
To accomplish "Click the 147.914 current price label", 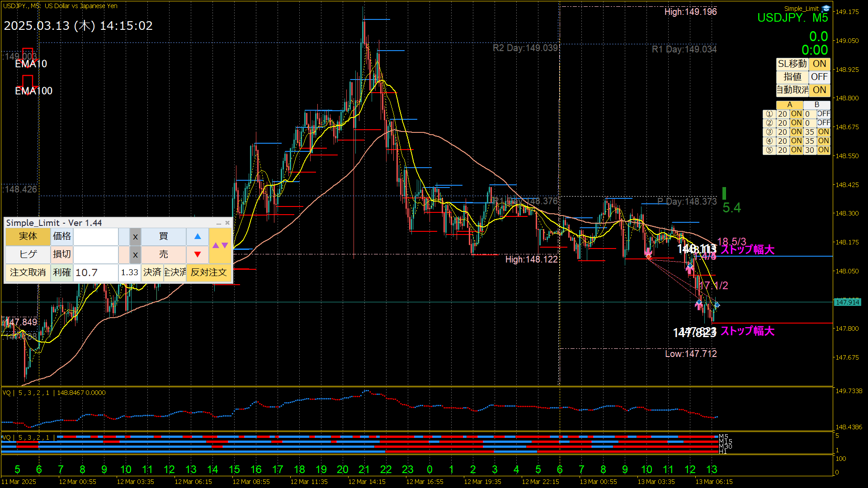I will (x=847, y=302).
